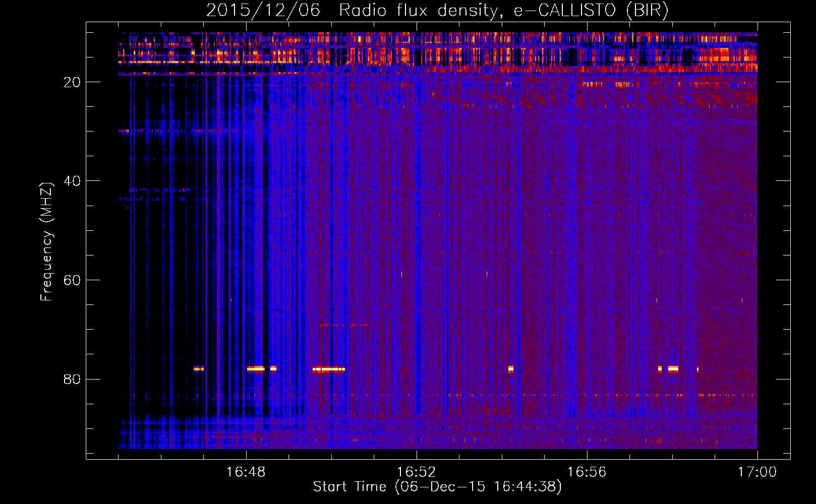Select the 16:48 time tick label
The height and width of the screenshot is (504, 816).
tap(246, 472)
